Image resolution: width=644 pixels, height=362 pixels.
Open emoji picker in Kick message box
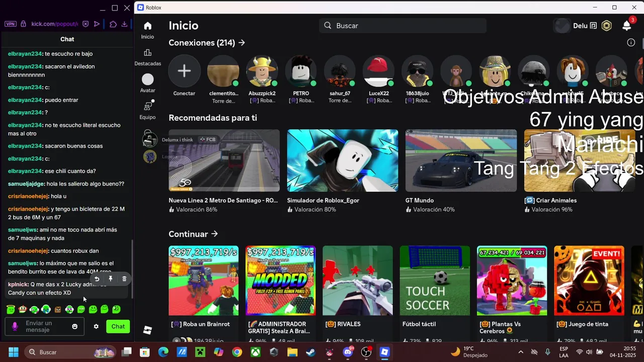point(75,326)
